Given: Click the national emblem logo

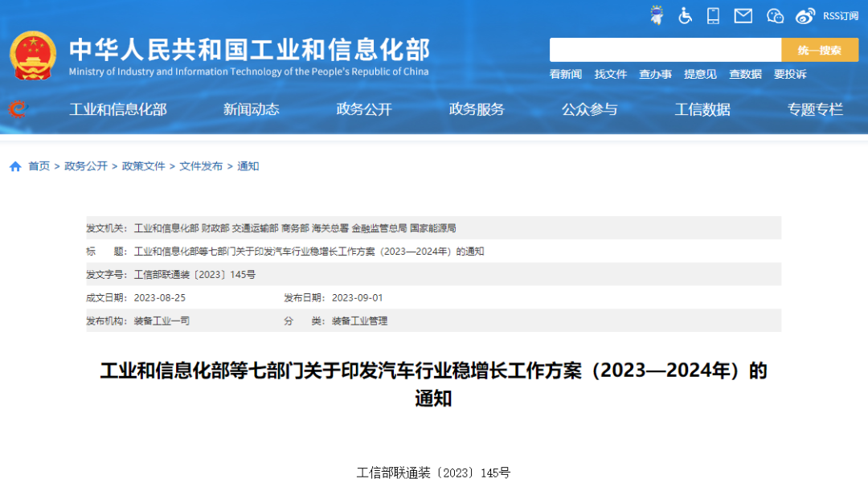Looking at the screenshot, I should point(33,56).
